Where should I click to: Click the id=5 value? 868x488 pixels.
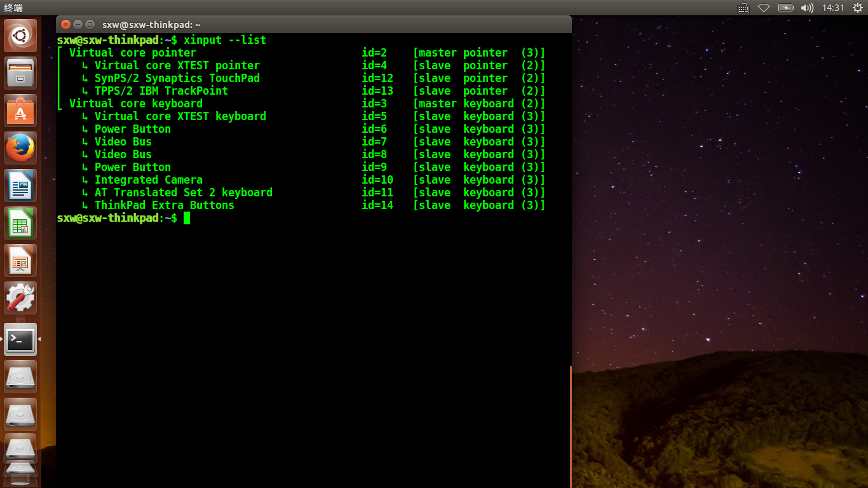click(x=374, y=116)
